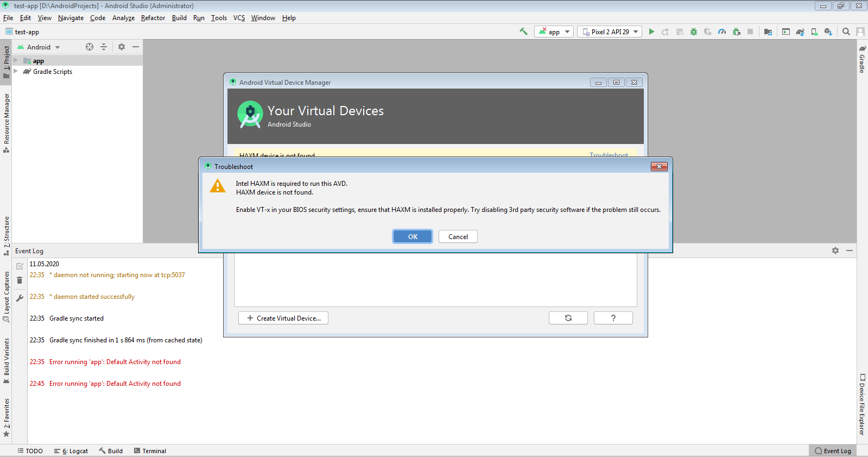Click Sync Project with Gradle Files icon

tap(800, 32)
